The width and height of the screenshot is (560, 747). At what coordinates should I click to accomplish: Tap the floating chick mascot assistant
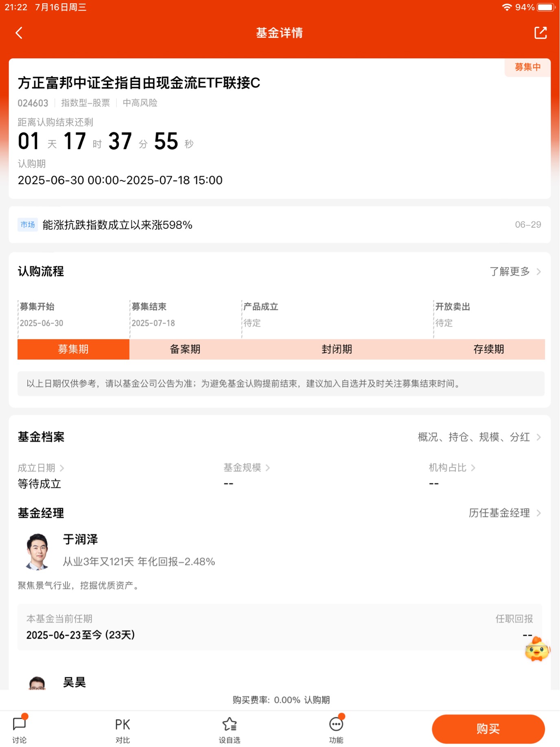(537, 648)
